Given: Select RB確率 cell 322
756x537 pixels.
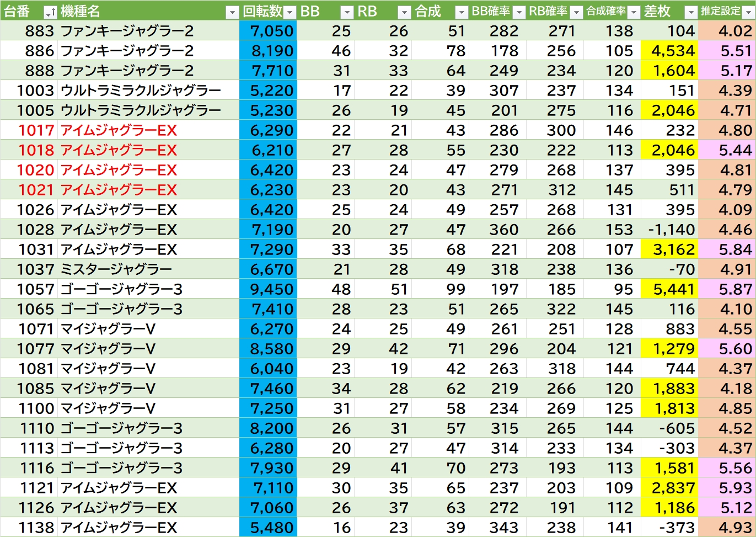Looking at the screenshot, I should 555,309.
